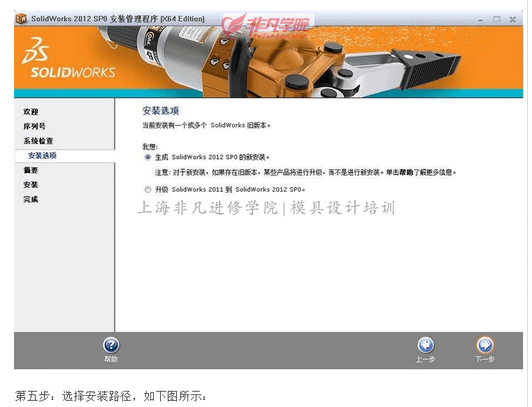Minimize the installation manager window

(480, 20)
